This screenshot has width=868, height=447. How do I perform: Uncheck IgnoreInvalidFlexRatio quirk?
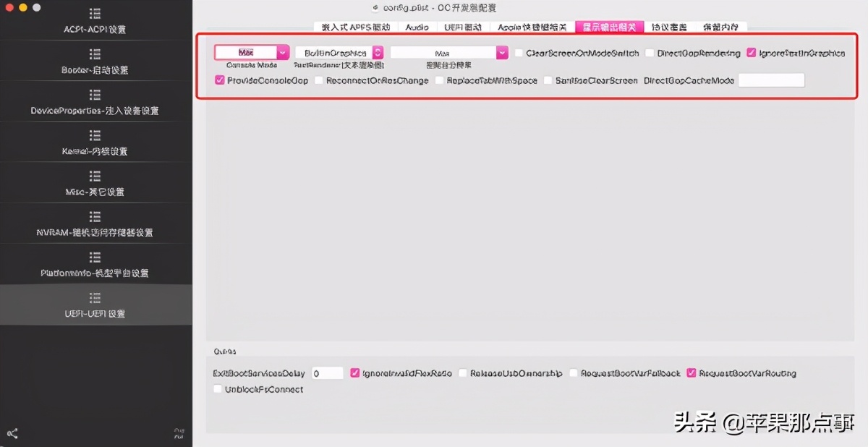pyautogui.click(x=355, y=373)
